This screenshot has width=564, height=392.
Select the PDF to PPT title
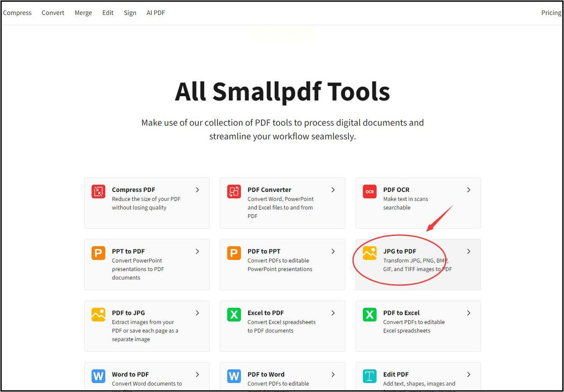264,251
